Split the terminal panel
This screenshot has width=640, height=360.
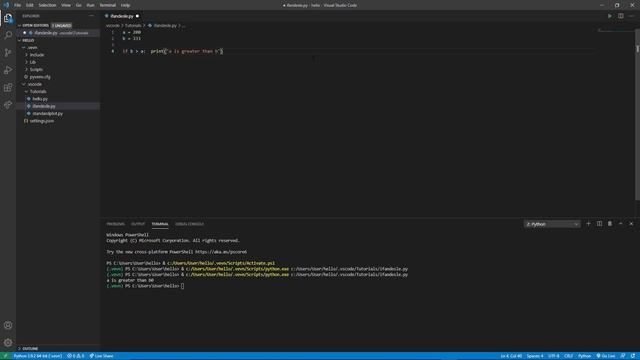click(599, 224)
